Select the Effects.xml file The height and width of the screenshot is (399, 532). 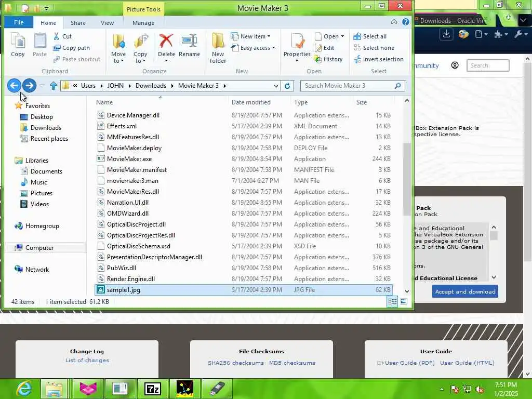pyautogui.click(x=243, y=126)
